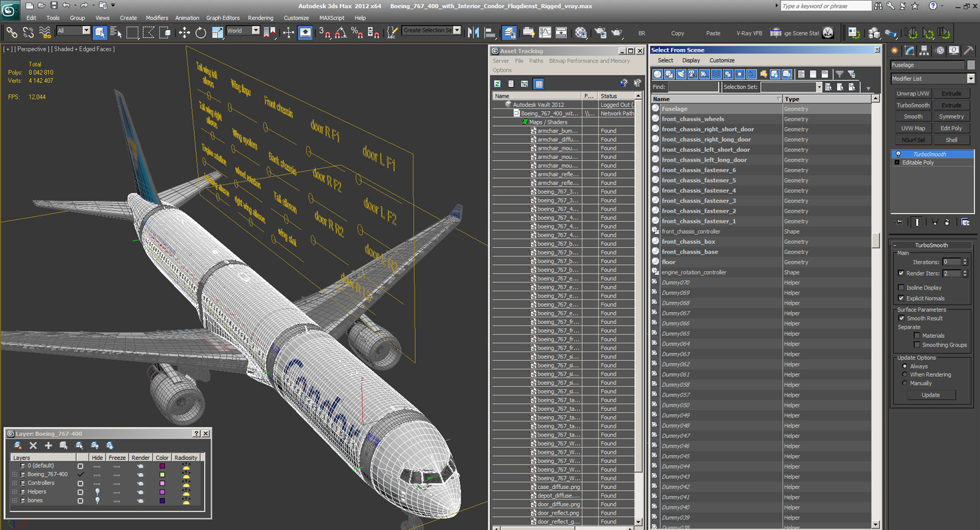This screenshot has width=980, height=530.
Task: Click Create New Layer plus icon
Action: [x=48, y=445]
